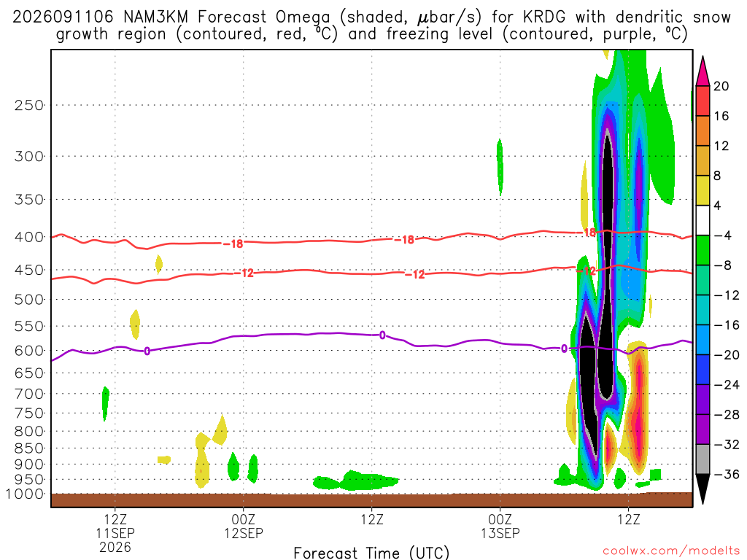Click the red -18 contour label near 00Z 12SEP
The width and height of the screenshot is (747, 560).
(x=233, y=244)
